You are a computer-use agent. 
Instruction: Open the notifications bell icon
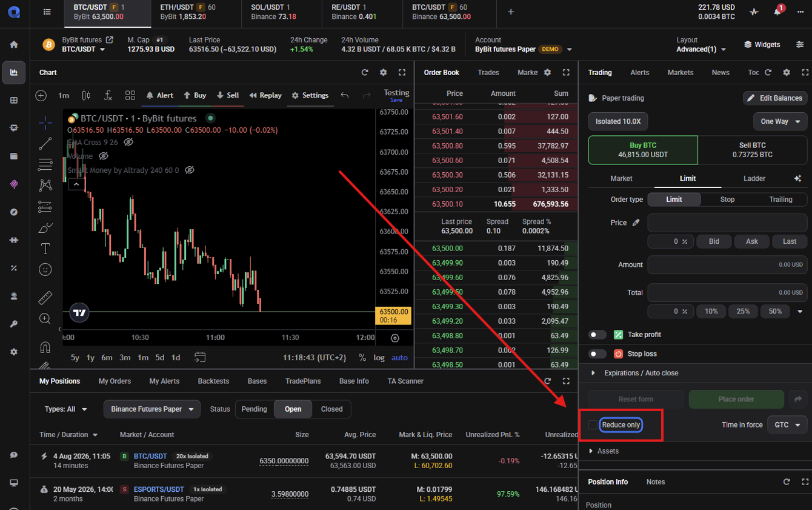(x=777, y=12)
